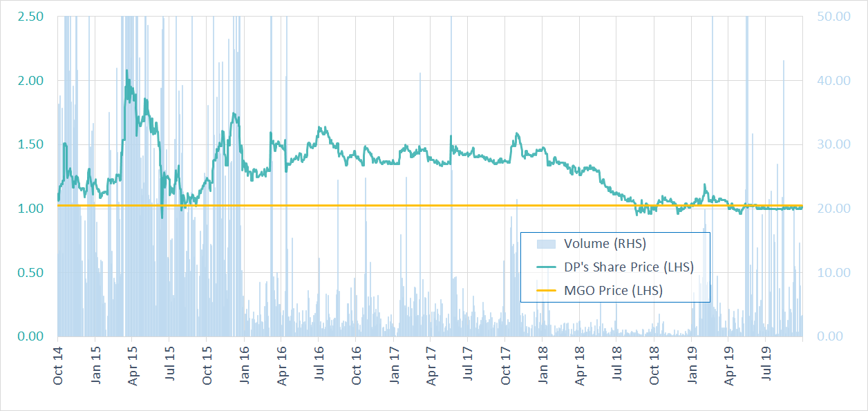Click the DP's Share Price legend line marker
Viewport: 868px width, 411px height.
click(547, 267)
